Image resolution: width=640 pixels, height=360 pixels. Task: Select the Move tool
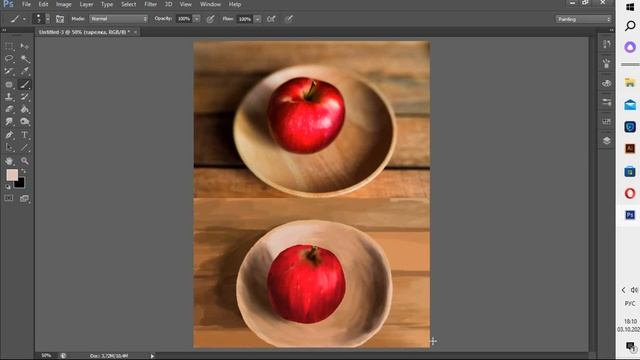(x=24, y=46)
